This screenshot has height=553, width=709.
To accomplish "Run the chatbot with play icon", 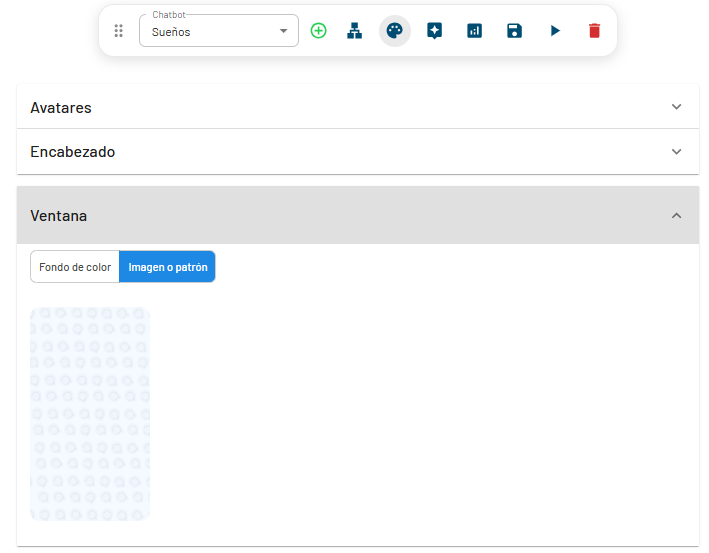I will (x=555, y=31).
